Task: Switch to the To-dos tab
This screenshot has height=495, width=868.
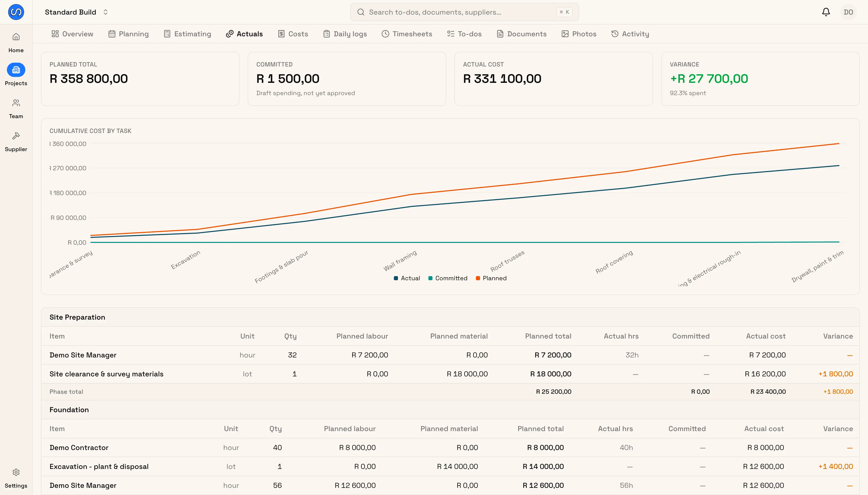Action: tap(464, 34)
